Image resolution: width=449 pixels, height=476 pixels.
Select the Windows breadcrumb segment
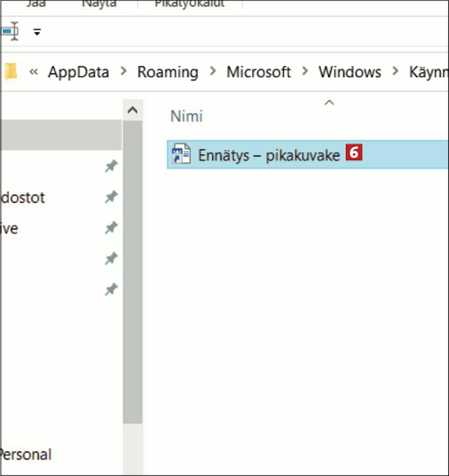(x=350, y=72)
